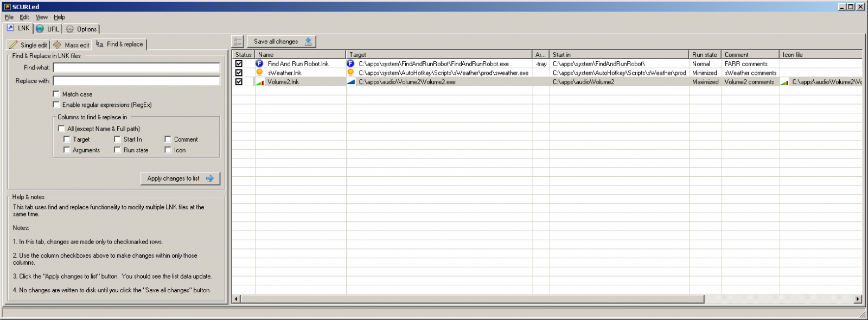Sort by the Target column header

[x=439, y=55]
